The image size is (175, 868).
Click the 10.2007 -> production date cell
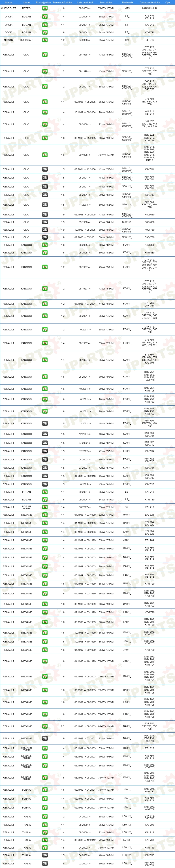pos(85,507)
